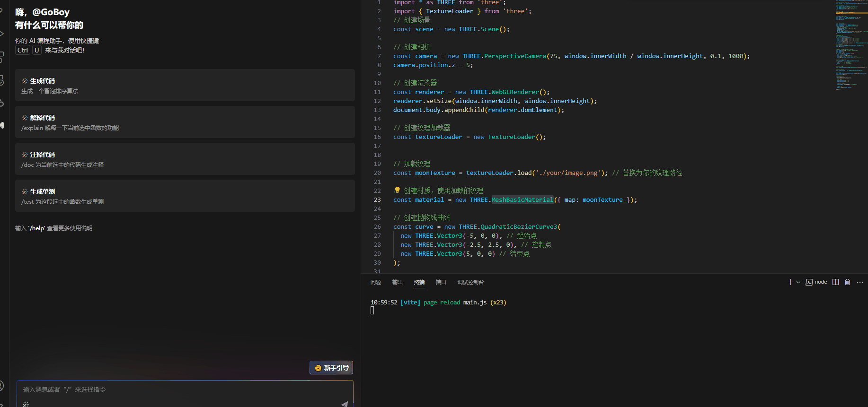This screenshot has width=868, height=407.
Task: Click the new terminal plus icon
Action: 790,282
